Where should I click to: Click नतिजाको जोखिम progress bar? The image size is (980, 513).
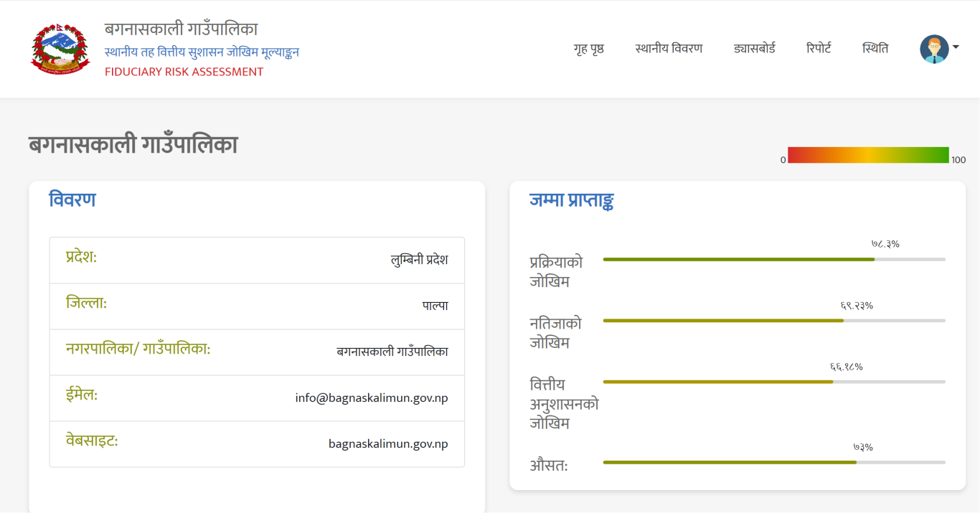774,321
